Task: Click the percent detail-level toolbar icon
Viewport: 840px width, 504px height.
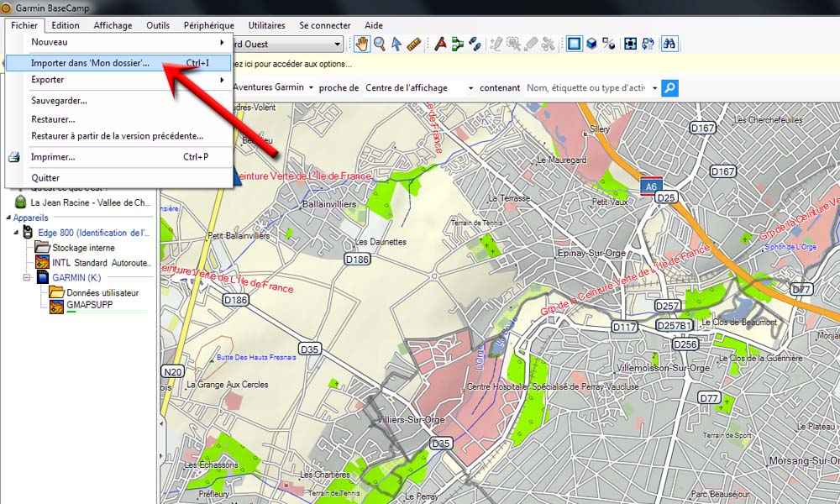Action: click(x=608, y=44)
